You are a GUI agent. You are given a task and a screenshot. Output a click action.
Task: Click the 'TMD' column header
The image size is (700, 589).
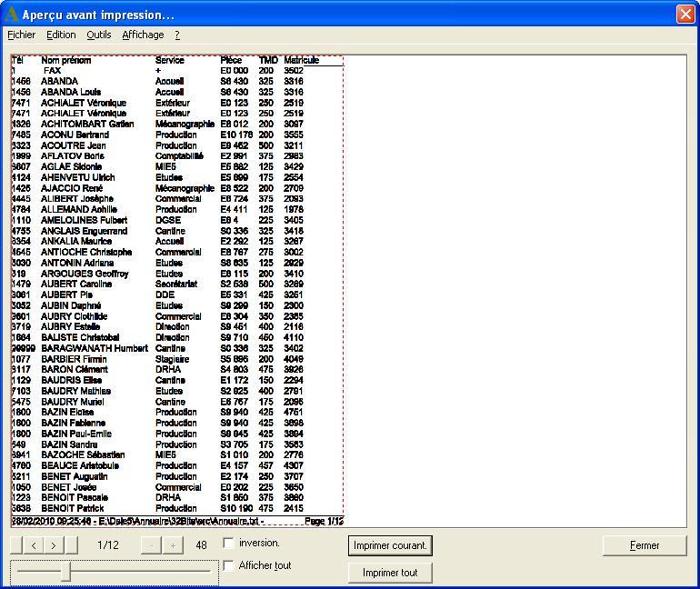coord(268,60)
